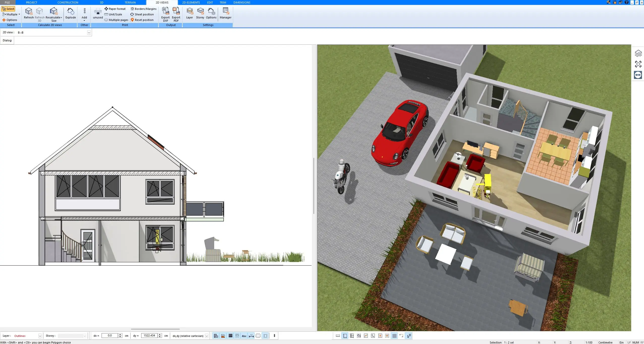Click the Select button
644x344 pixels.
(8, 9)
